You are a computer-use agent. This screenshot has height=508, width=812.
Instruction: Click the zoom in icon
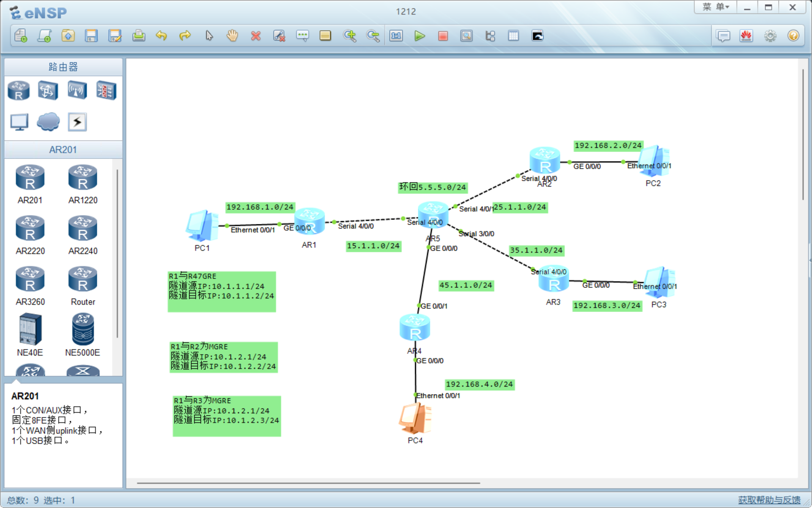point(350,36)
